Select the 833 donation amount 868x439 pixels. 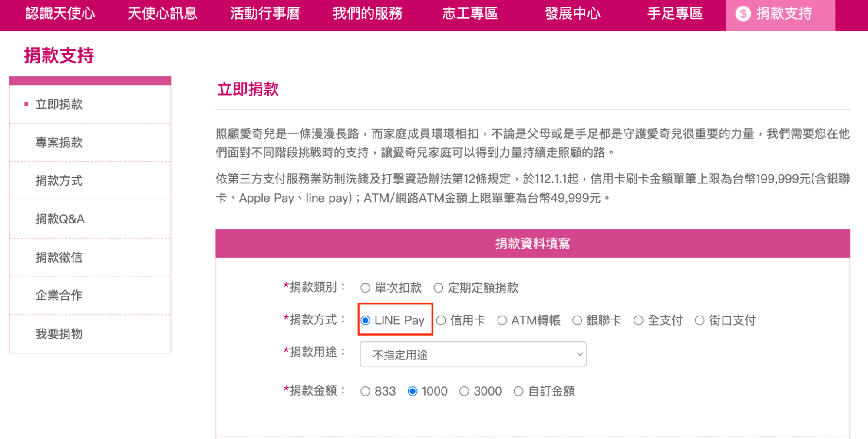[365, 391]
